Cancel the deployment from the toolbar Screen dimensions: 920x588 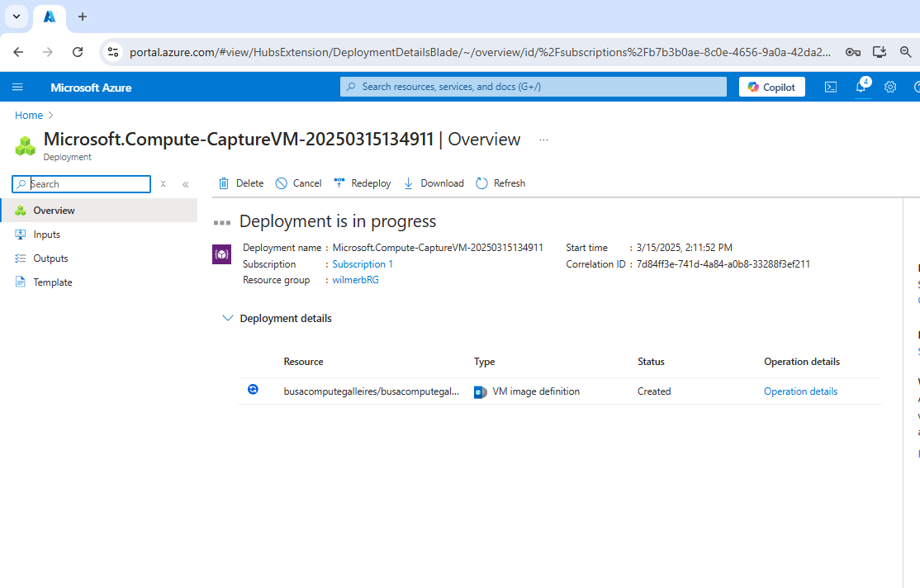[299, 183]
